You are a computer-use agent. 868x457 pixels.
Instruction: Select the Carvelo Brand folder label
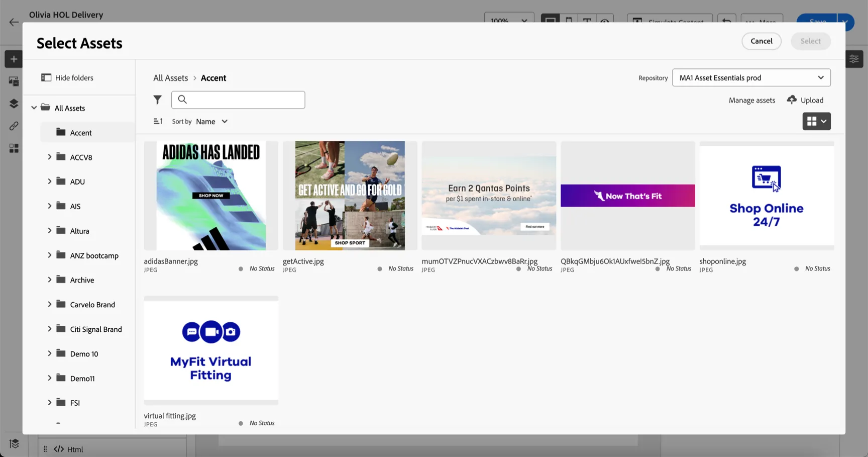pos(92,305)
